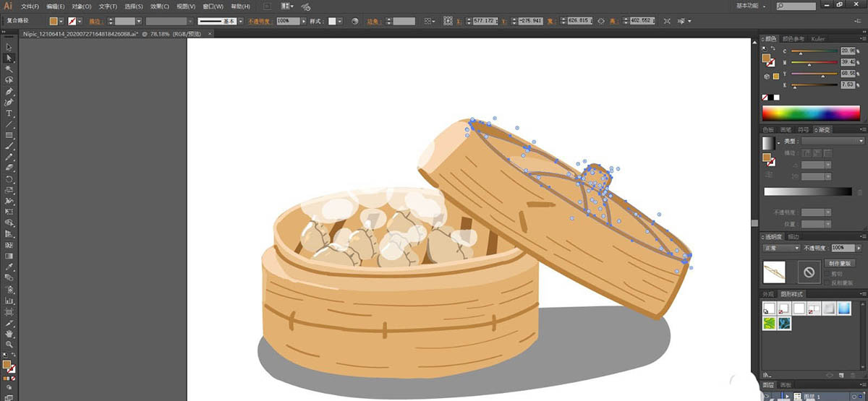Click the opacity field showing 100% in control bar
Viewport: 868px width, 401px height.
point(289,22)
